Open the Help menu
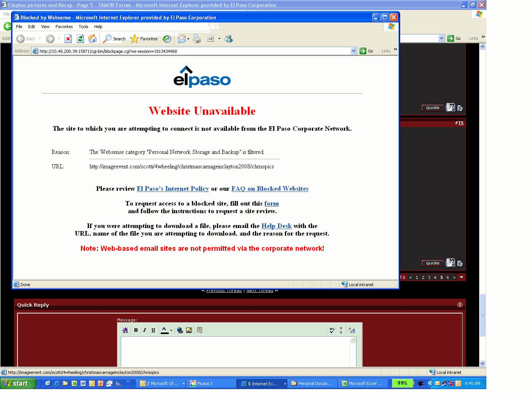 [98, 27]
